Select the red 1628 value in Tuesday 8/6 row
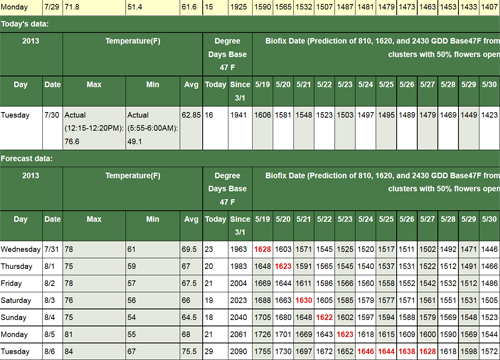The width and height of the screenshot is (500, 360). coord(428,351)
